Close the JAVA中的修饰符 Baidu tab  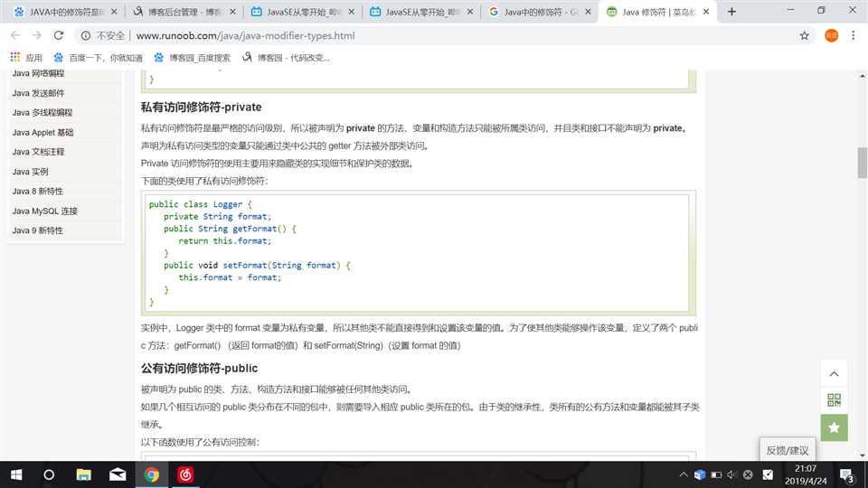(x=114, y=12)
